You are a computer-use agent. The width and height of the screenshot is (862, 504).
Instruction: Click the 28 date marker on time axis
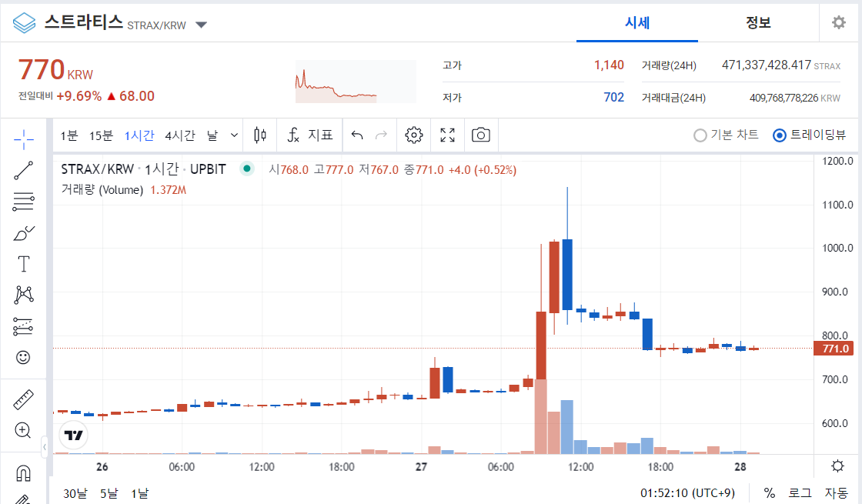point(740,466)
